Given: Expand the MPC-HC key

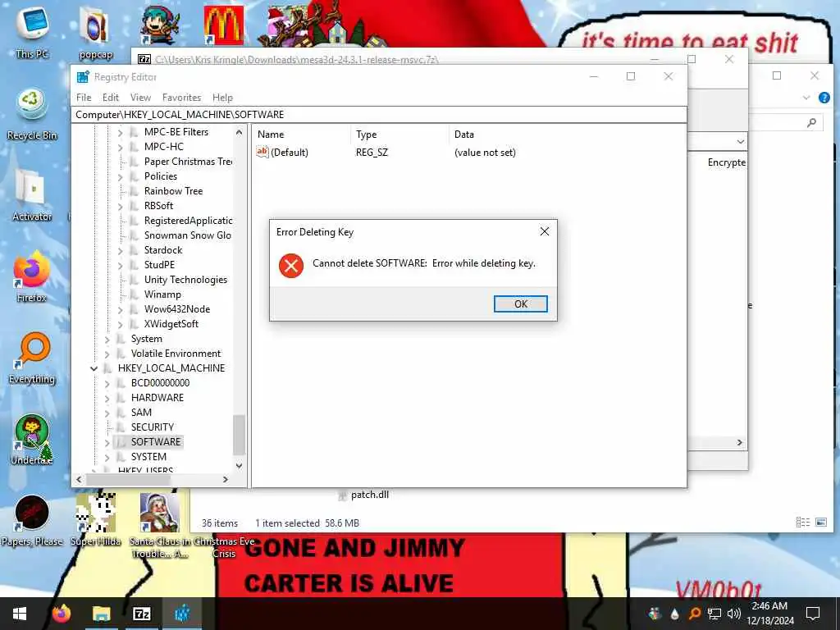Looking at the screenshot, I should click(x=120, y=147).
